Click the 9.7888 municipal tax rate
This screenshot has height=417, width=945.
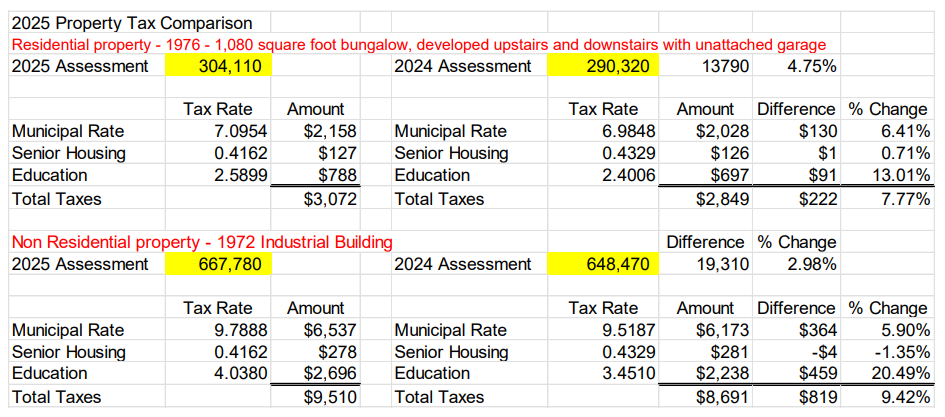[241, 330]
